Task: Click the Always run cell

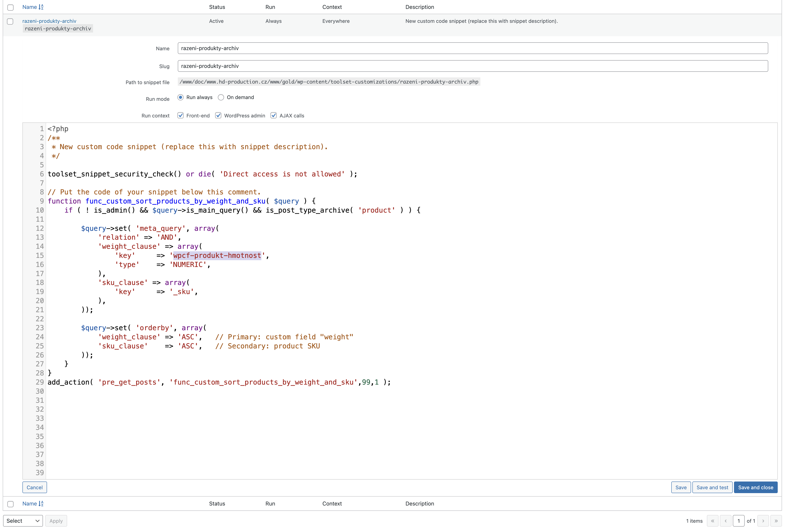Action: [273, 21]
